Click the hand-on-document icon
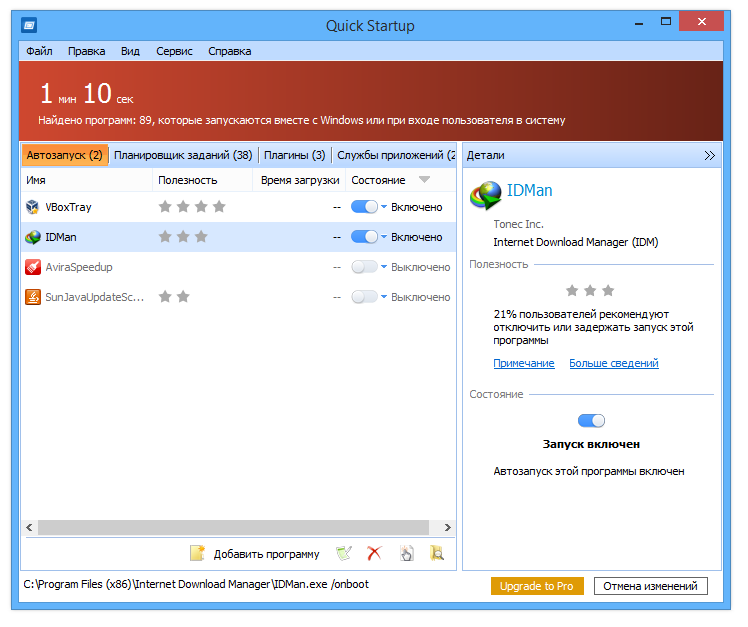Viewport: 748px width, 627px height. pyautogui.click(x=406, y=553)
